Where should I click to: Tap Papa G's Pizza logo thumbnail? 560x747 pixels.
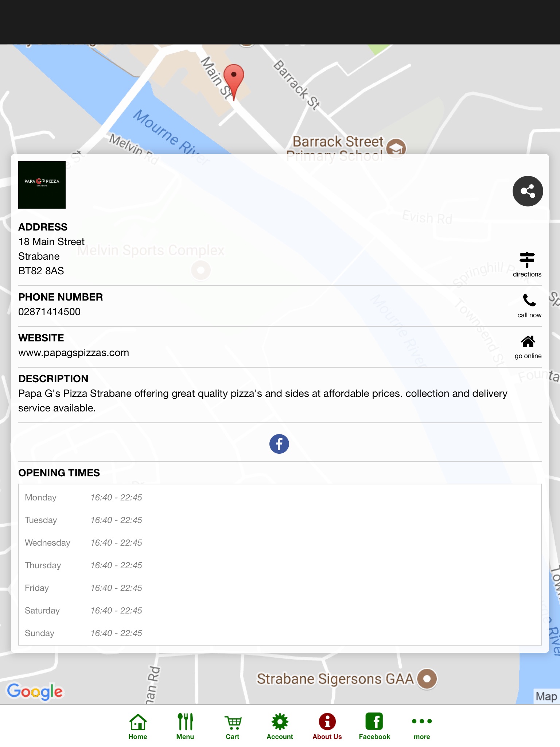coord(42,185)
